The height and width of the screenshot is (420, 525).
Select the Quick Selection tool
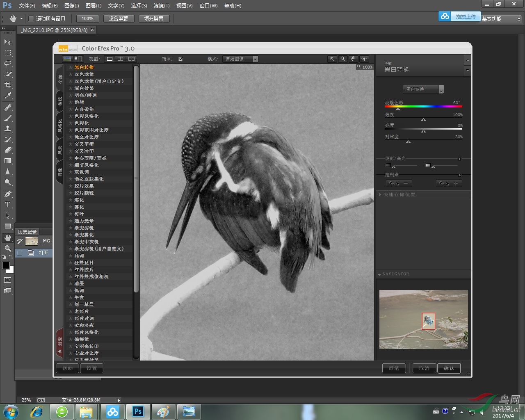tap(8, 74)
